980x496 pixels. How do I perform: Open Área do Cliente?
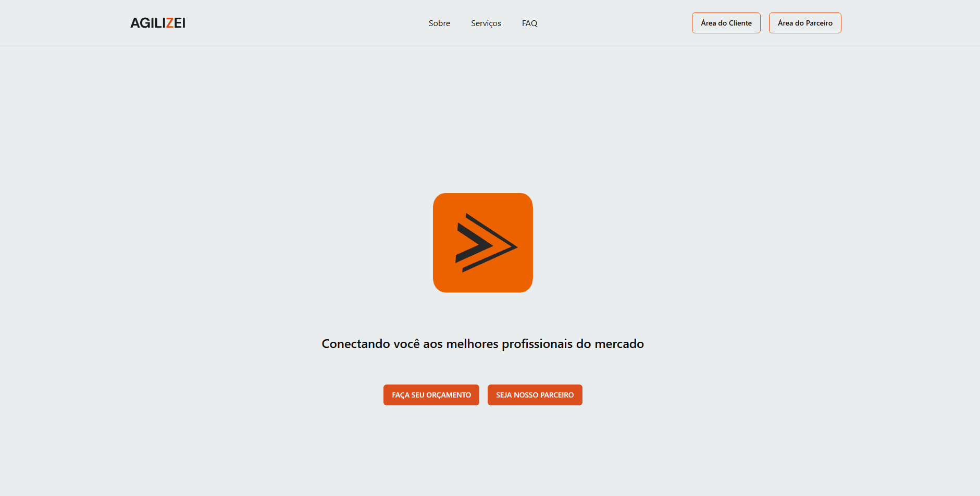726,23
